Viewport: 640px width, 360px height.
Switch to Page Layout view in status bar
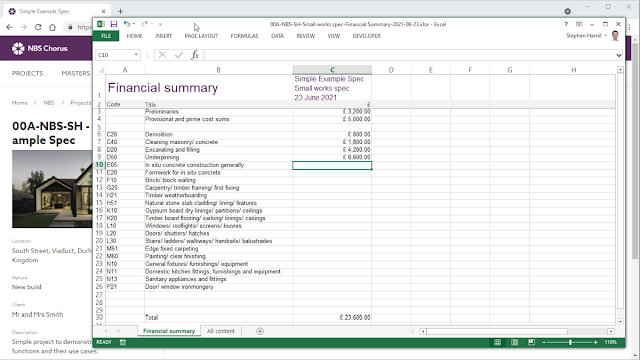tap(514, 342)
